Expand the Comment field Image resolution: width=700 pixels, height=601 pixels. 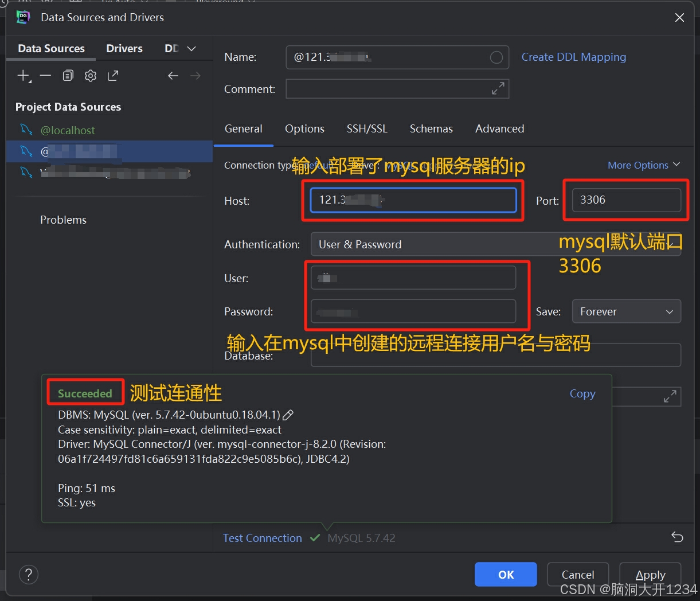tap(498, 88)
